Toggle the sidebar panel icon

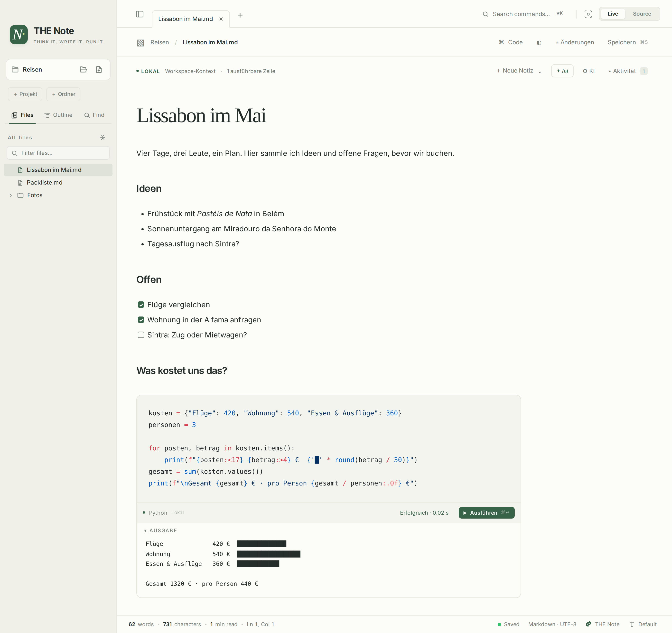click(x=140, y=14)
